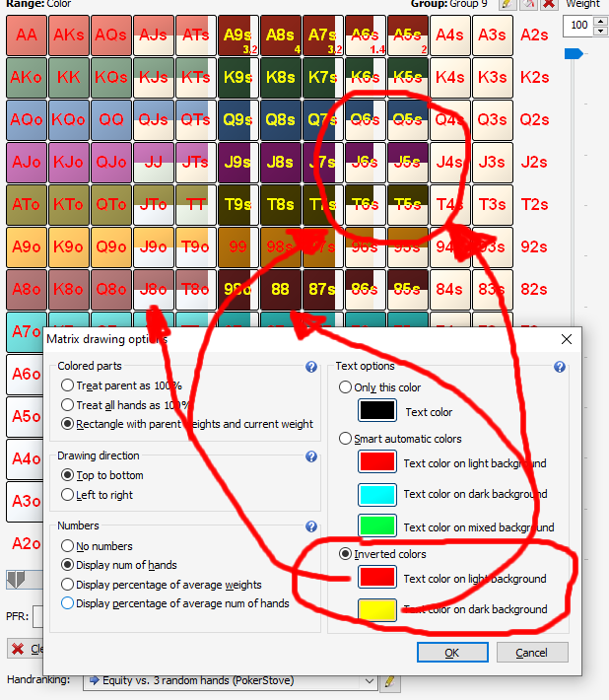Select the A4s hand cell

450,35
